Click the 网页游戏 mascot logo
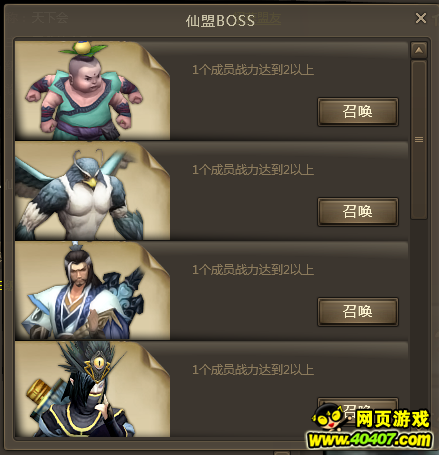439x455 pixels. (371, 418)
